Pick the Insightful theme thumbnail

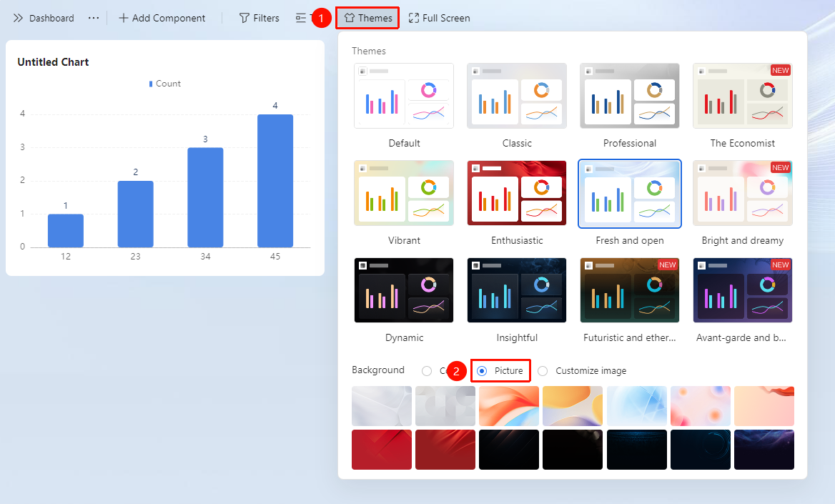click(x=517, y=290)
